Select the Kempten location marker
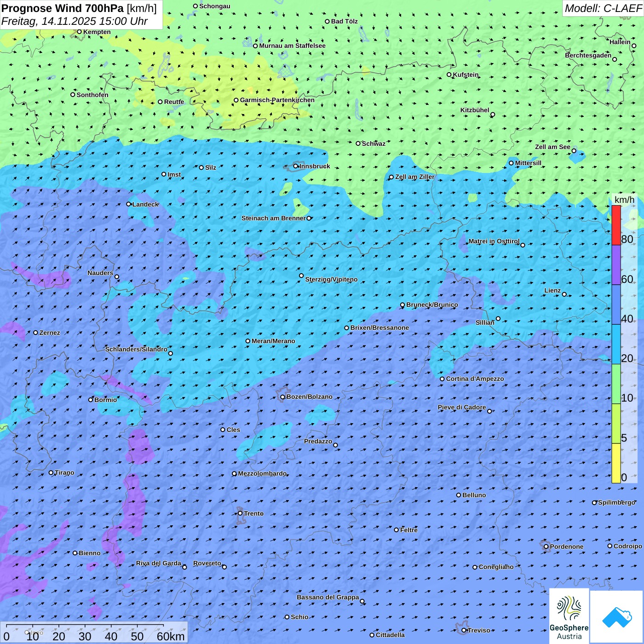The width and height of the screenshot is (644, 644). tap(79, 32)
